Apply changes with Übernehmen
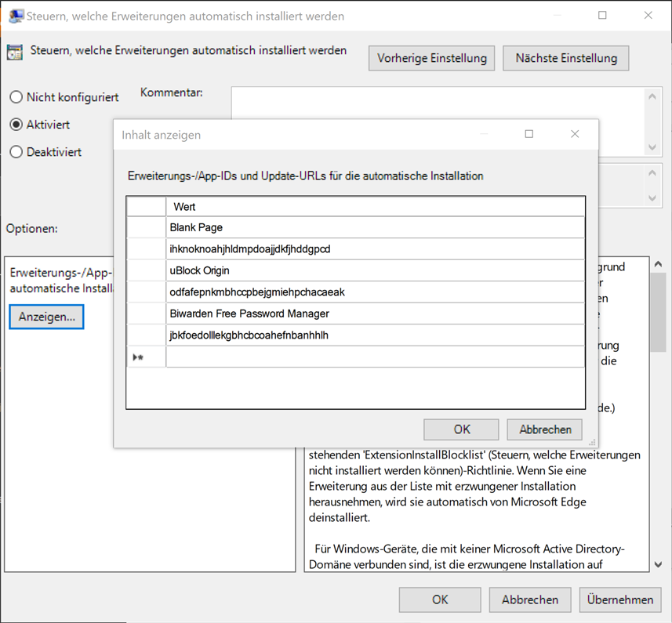 click(620, 599)
